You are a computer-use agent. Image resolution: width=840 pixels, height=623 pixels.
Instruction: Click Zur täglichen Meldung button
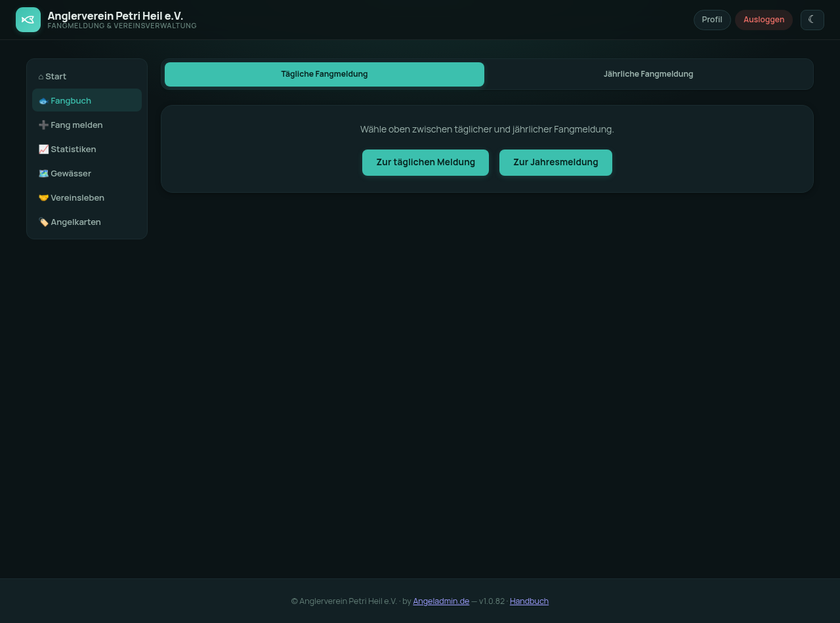click(x=425, y=163)
